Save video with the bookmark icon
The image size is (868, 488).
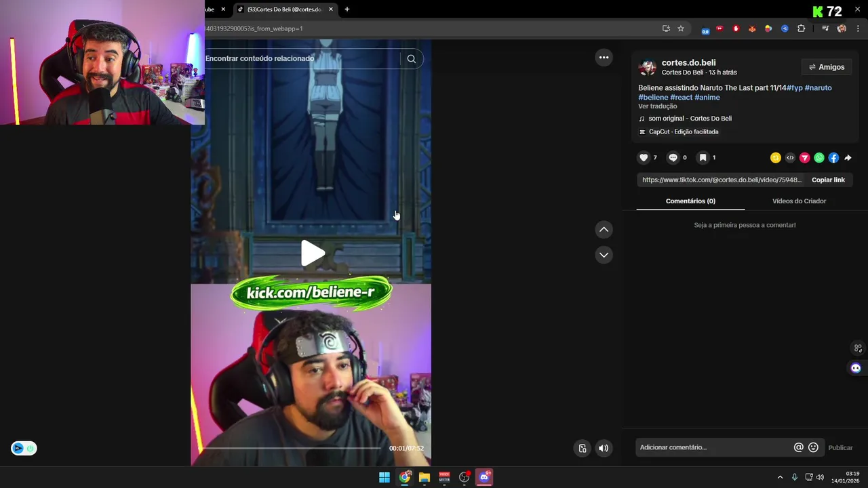[x=703, y=157]
